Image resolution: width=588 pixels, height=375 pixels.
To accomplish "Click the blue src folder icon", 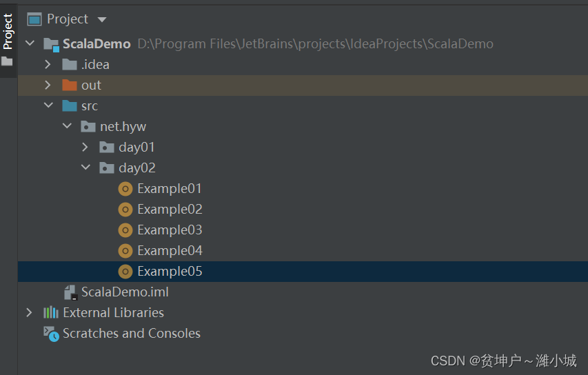I will pyautogui.click(x=70, y=106).
